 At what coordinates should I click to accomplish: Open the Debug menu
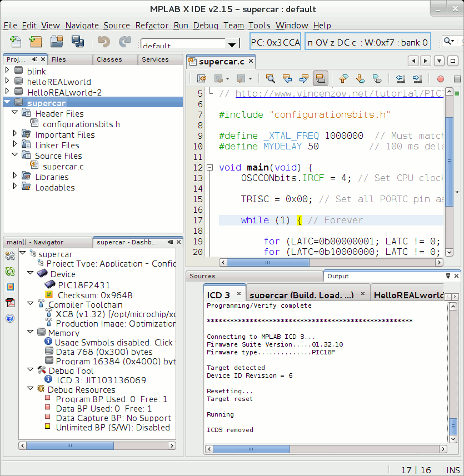206,26
